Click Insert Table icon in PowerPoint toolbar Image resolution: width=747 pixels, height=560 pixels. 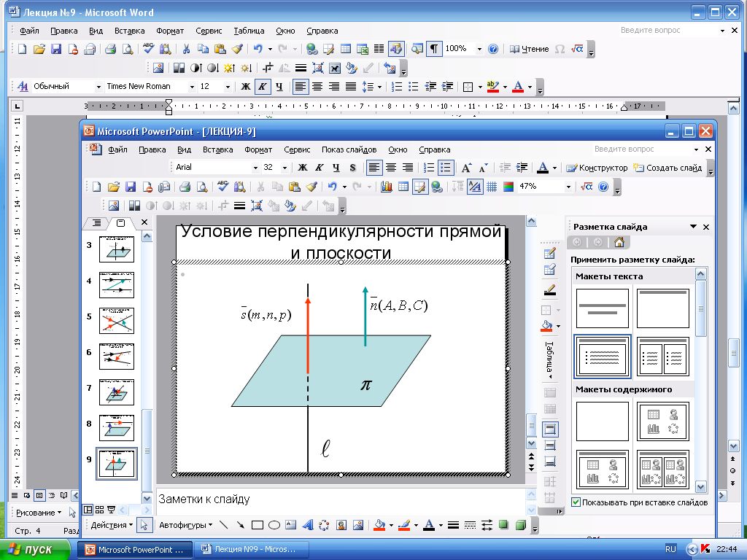(x=403, y=187)
